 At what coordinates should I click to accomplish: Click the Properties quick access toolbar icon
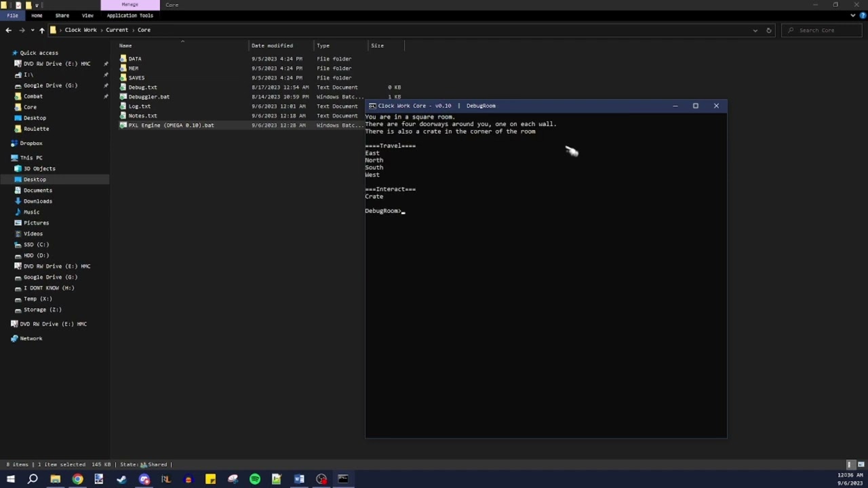click(x=18, y=5)
